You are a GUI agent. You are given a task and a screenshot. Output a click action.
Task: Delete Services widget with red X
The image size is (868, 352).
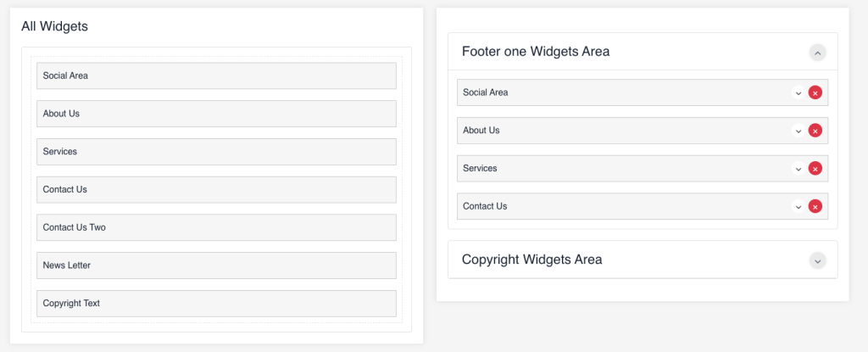(x=815, y=169)
